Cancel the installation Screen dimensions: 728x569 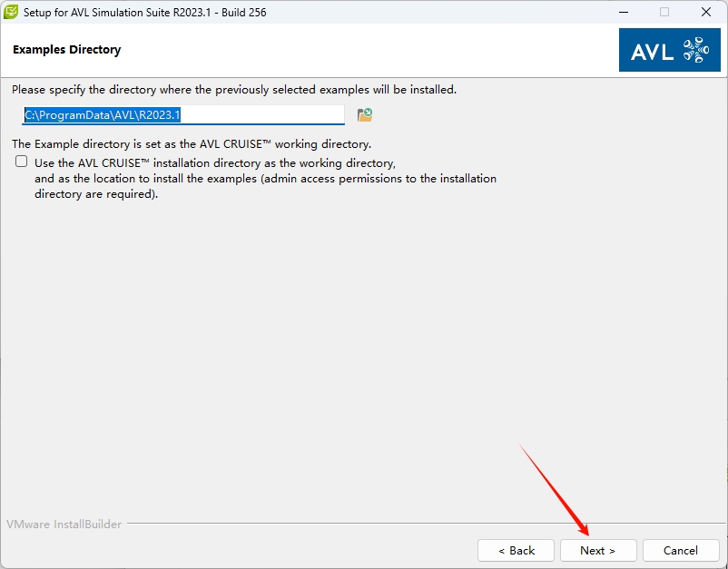[680, 550]
